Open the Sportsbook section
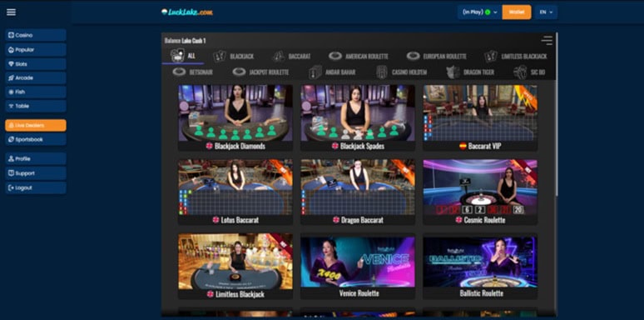The image size is (644, 320). tap(35, 139)
